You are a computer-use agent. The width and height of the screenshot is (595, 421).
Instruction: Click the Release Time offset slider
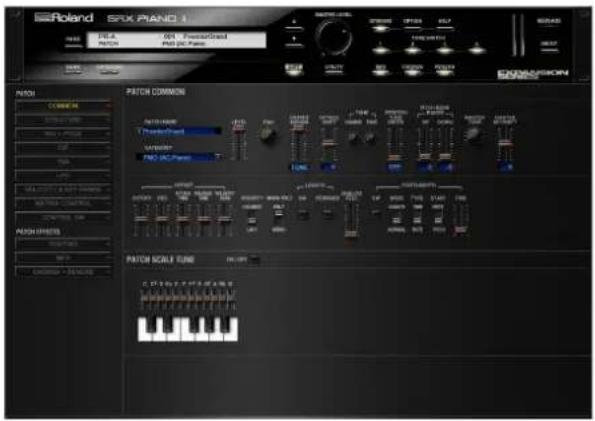(x=203, y=219)
